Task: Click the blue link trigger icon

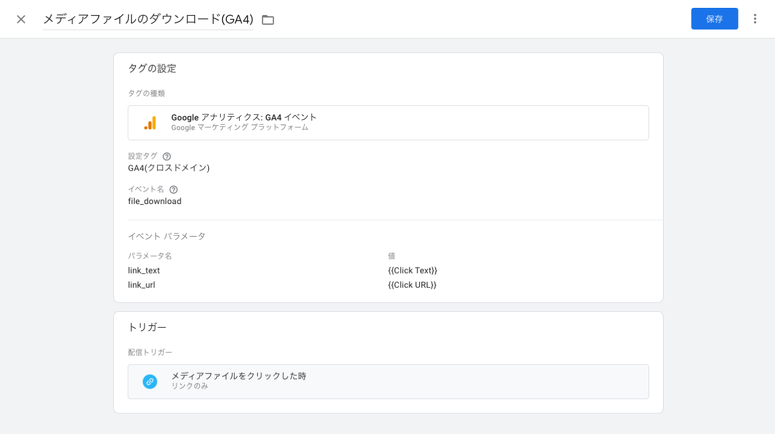Action: pyautogui.click(x=150, y=382)
